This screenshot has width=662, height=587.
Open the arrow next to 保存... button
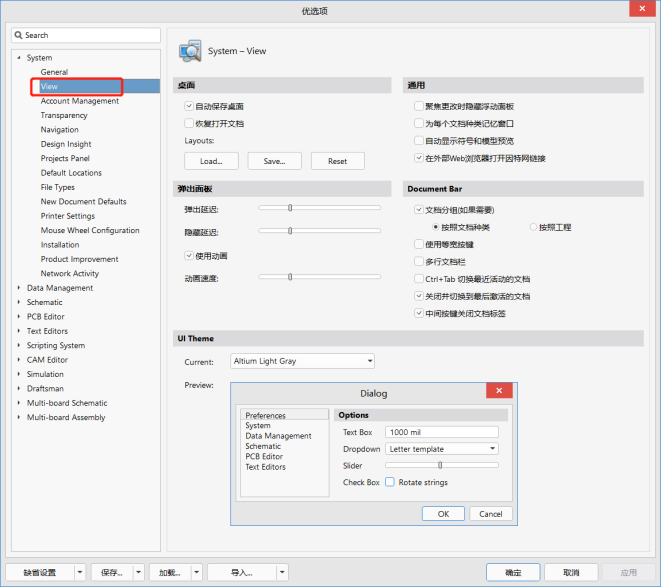click(138, 573)
